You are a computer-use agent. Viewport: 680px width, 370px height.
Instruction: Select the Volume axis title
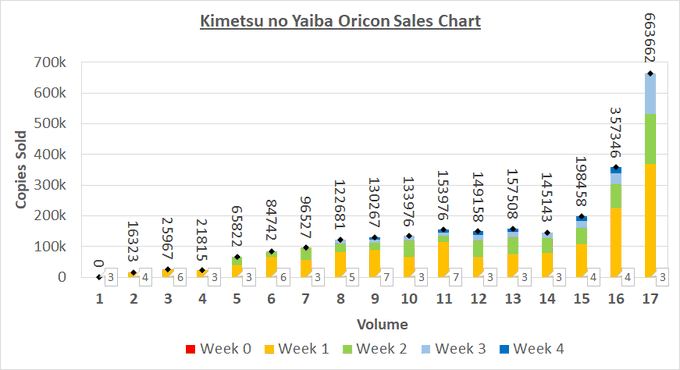click(x=382, y=324)
